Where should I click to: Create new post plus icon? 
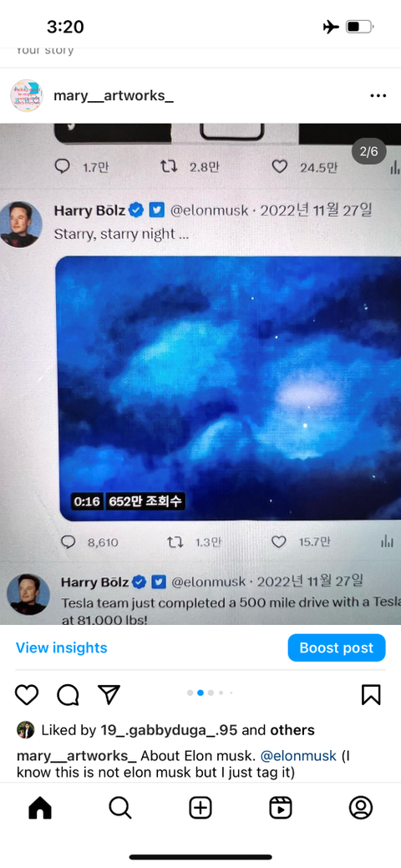[x=200, y=808]
